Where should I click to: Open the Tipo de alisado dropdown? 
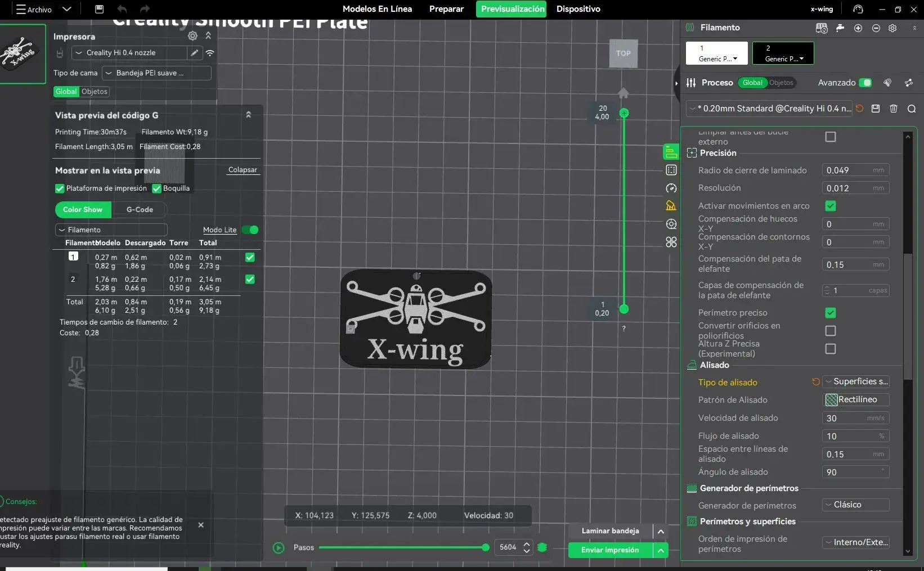click(x=856, y=381)
